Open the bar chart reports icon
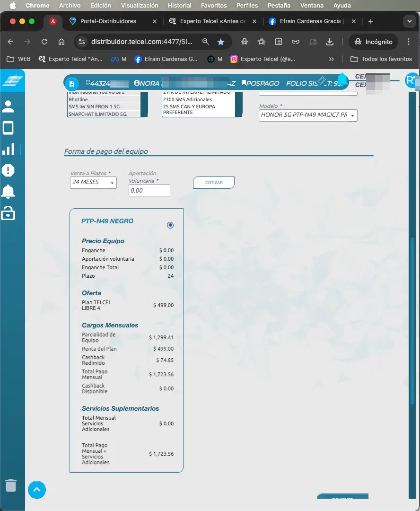420x511 pixels. [9, 149]
